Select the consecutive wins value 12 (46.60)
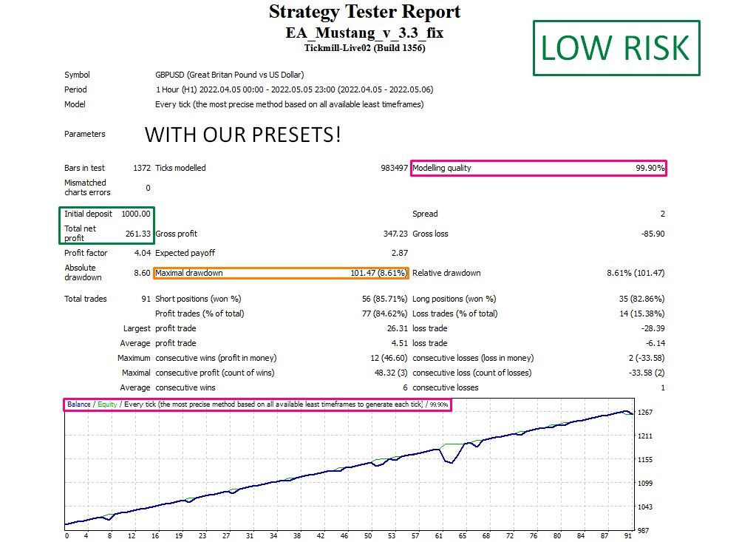 point(389,359)
